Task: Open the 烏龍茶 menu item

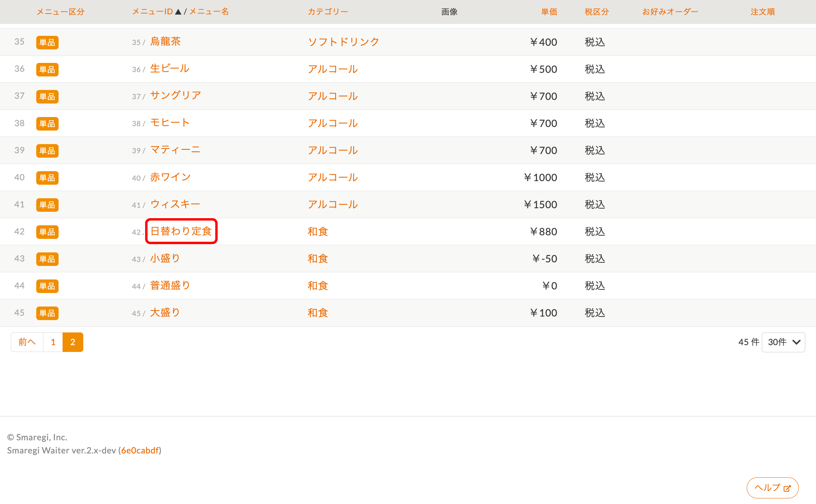Action: pyautogui.click(x=165, y=42)
